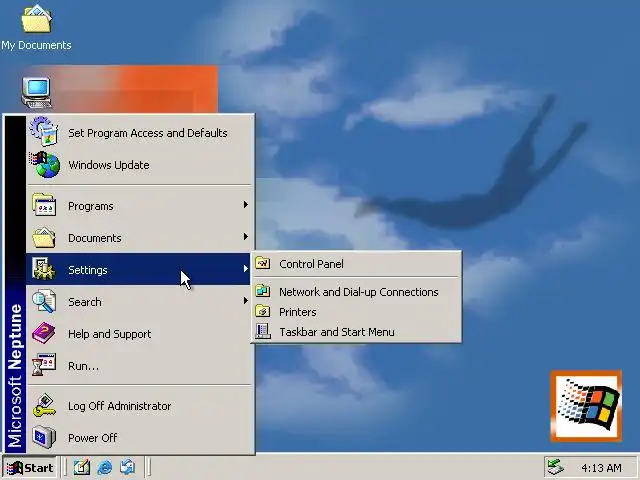640x480 pixels.
Task: Click the Network and Dial-up Connections icon
Action: coord(263,291)
